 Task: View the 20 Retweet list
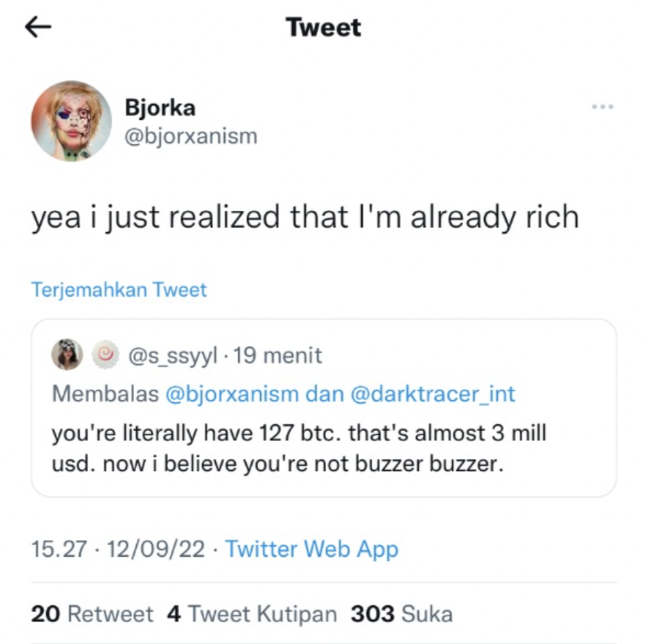(92, 614)
